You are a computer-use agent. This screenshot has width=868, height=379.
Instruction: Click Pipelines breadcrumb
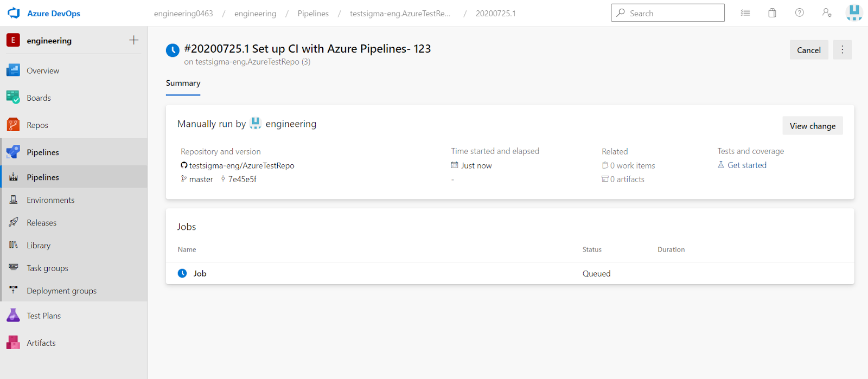(x=313, y=14)
